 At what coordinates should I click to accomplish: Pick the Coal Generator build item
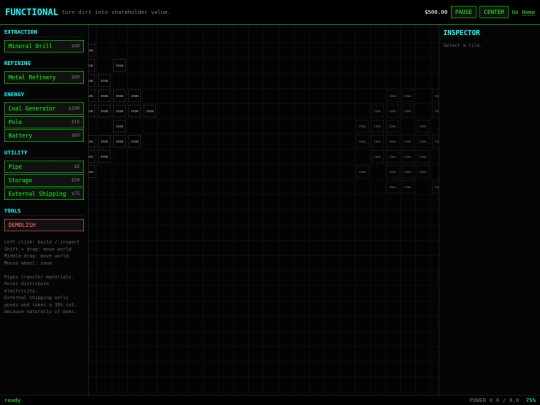(x=44, y=108)
